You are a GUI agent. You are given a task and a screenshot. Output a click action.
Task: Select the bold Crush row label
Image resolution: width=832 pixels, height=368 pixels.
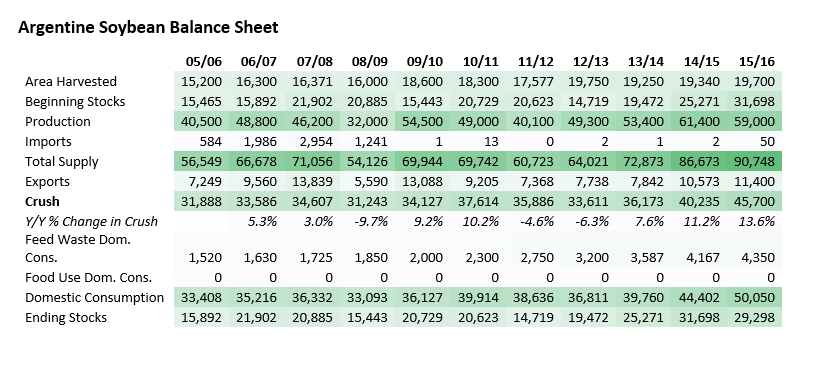click(x=42, y=201)
